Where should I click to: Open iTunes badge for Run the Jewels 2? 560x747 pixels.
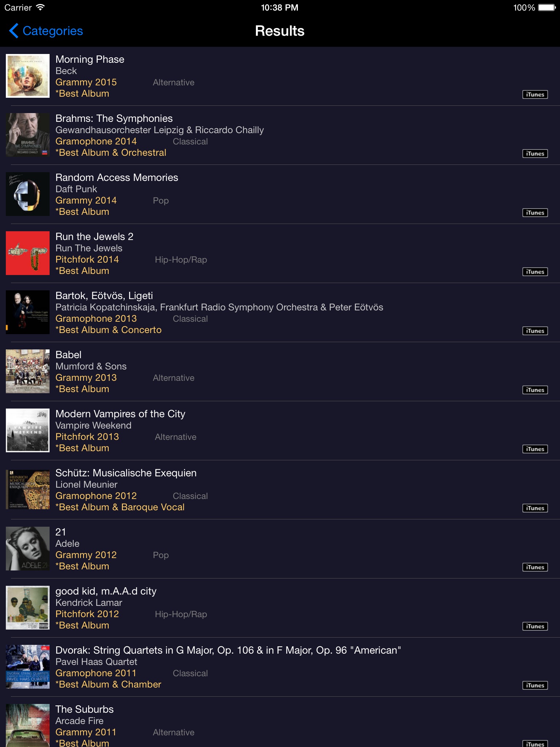pos(535,272)
